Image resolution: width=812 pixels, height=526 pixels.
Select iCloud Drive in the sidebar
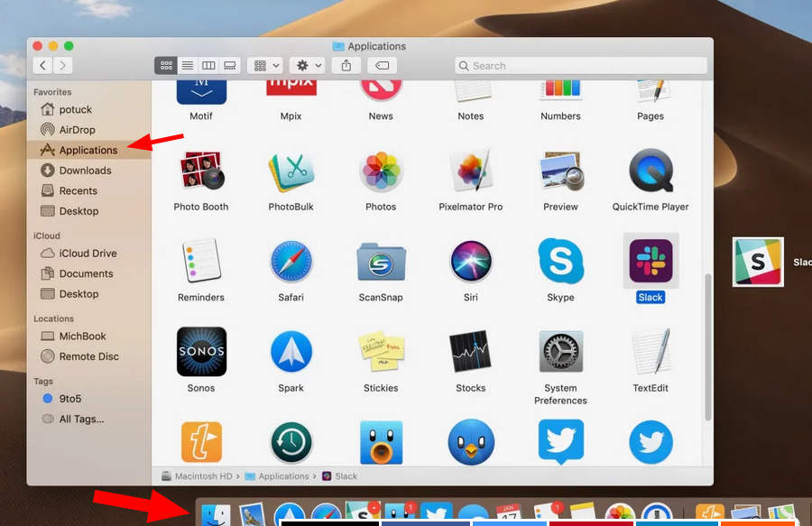coord(88,254)
